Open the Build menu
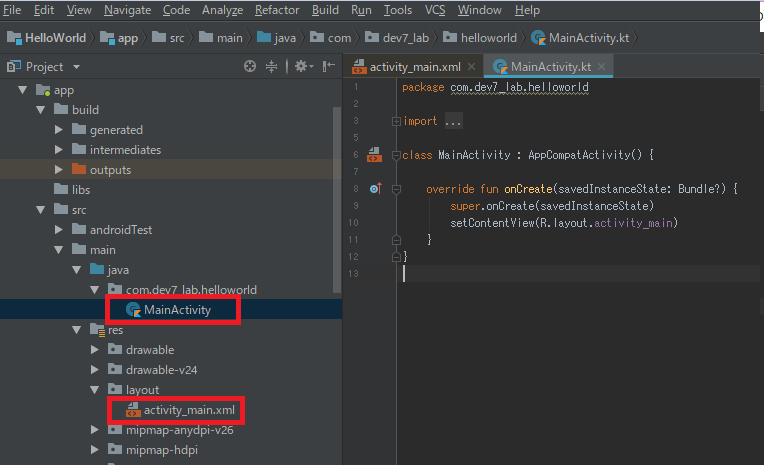764x465 pixels. click(325, 10)
